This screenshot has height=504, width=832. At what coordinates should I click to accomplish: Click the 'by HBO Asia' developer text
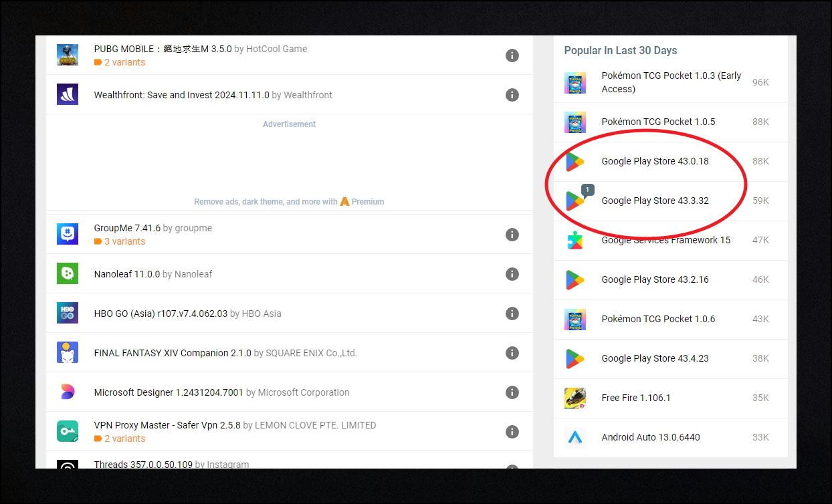click(255, 313)
